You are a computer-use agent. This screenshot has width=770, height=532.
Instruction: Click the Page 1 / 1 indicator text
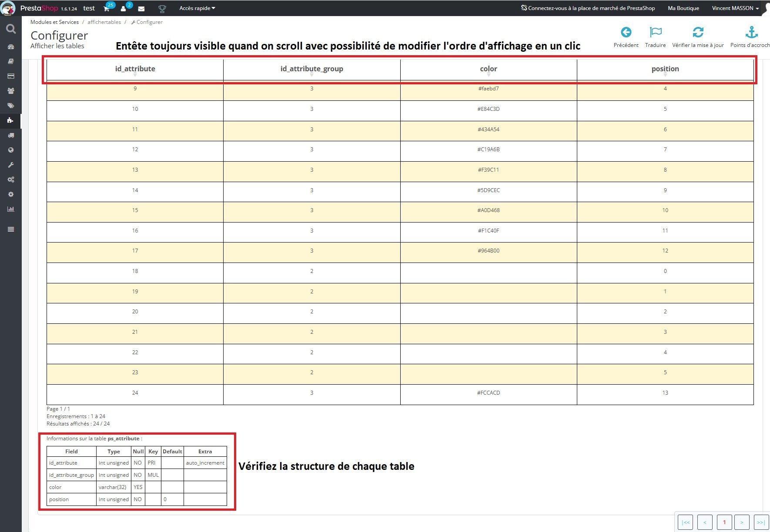[58, 409]
